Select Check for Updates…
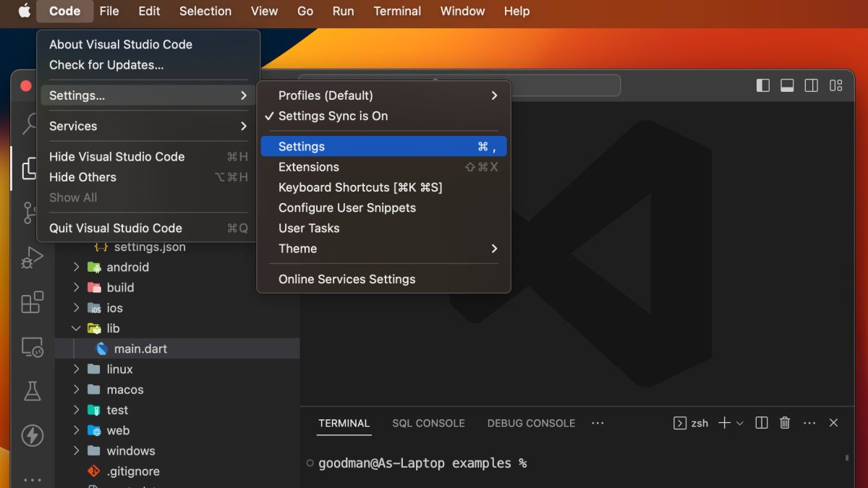 click(148, 65)
